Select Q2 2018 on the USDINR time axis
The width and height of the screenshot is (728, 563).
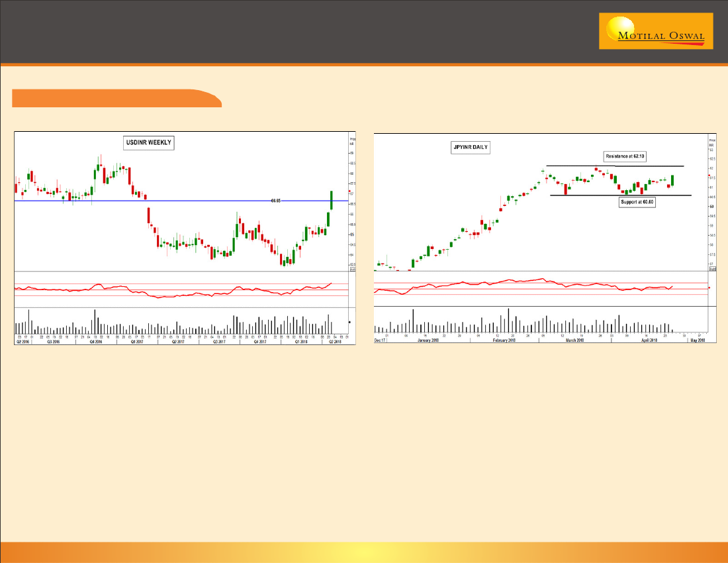(x=337, y=342)
